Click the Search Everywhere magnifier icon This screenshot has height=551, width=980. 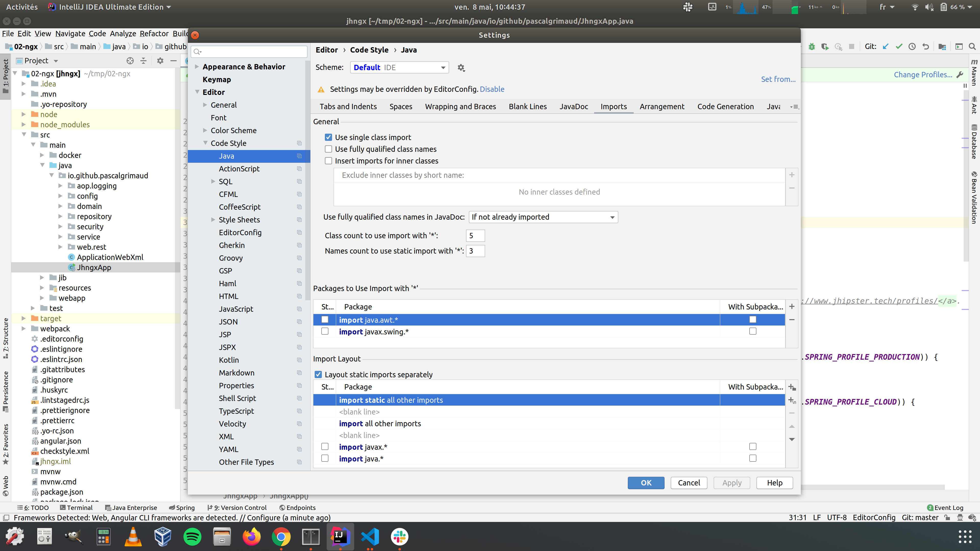click(972, 46)
